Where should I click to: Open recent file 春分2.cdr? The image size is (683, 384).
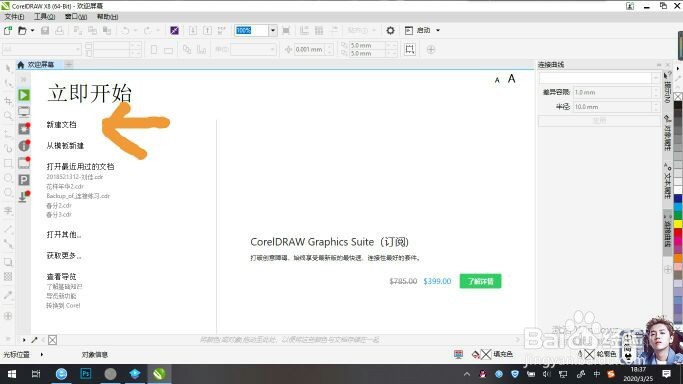(x=59, y=205)
